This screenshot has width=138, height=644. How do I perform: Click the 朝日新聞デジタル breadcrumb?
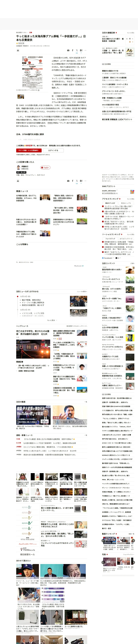pyautogui.click(x=21, y=33)
